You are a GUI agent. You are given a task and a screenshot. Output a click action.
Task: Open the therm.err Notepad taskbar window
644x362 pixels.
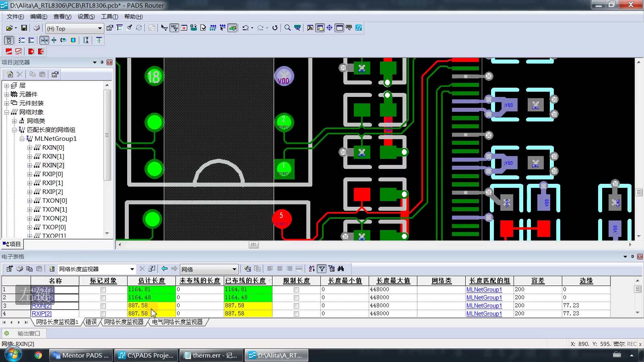click(212, 356)
